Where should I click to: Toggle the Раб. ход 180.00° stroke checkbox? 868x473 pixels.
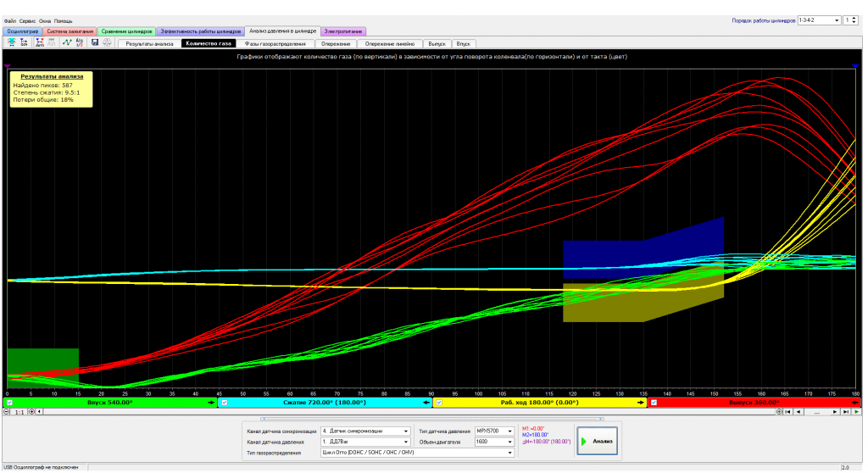[x=439, y=403]
